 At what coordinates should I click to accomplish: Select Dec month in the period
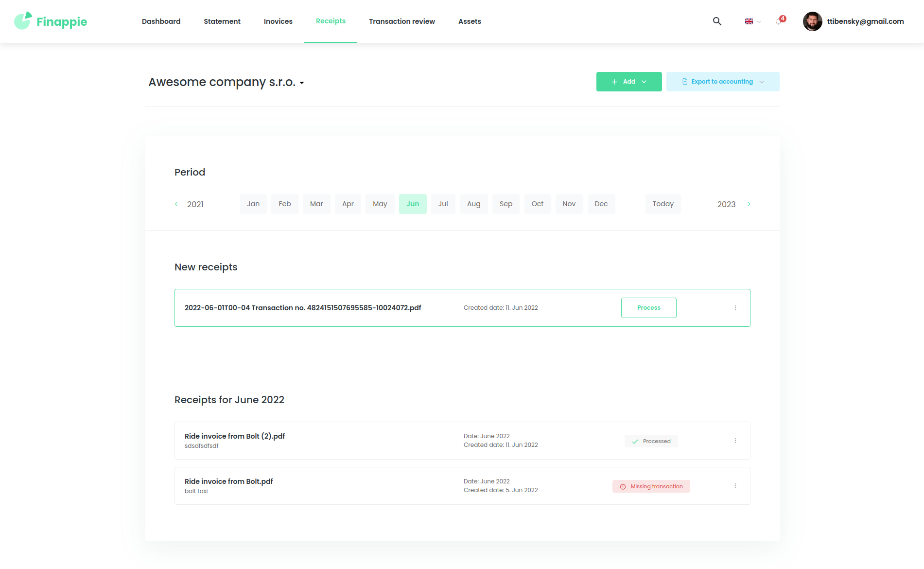(601, 204)
